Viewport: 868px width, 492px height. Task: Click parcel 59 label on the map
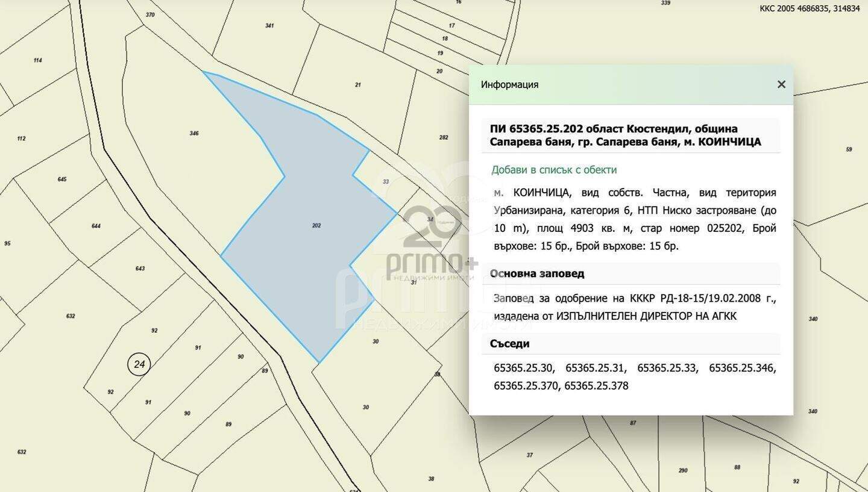point(849,149)
